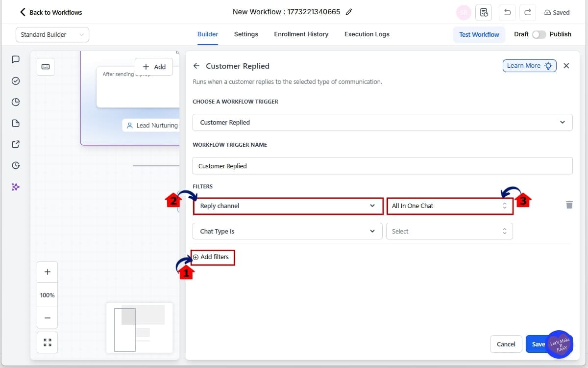This screenshot has height=368, width=588.
Task: Expand the Standard Builder selector
Action: (52, 34)
